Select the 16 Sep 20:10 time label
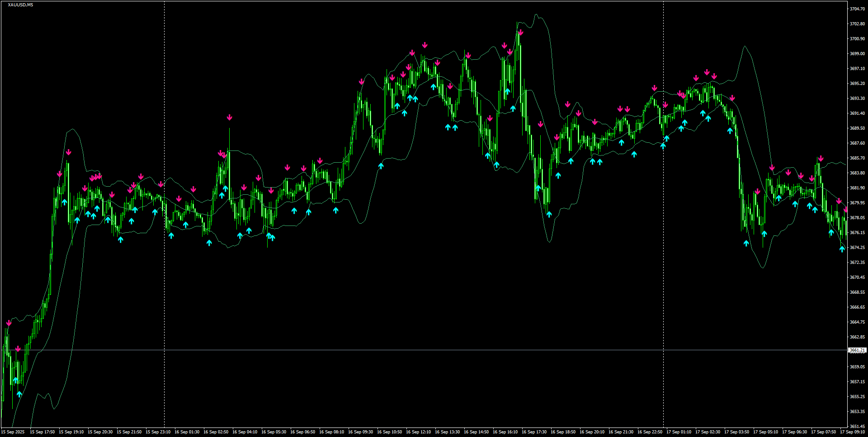This screenshot has height=437, width=868. tap(592, 432)
